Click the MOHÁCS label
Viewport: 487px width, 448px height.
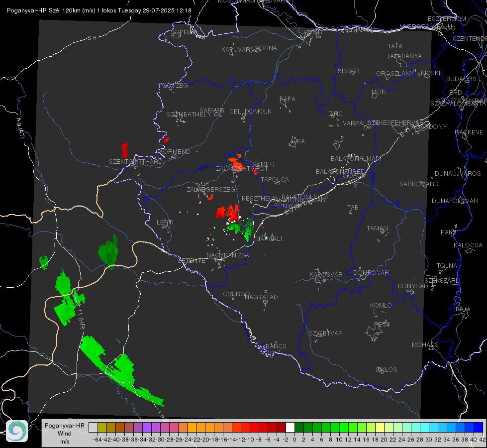coord(425,345)
